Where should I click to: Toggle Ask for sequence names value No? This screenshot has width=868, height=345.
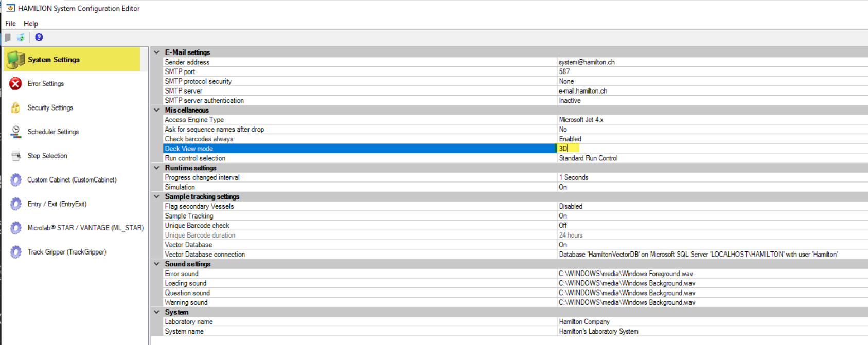712,130
